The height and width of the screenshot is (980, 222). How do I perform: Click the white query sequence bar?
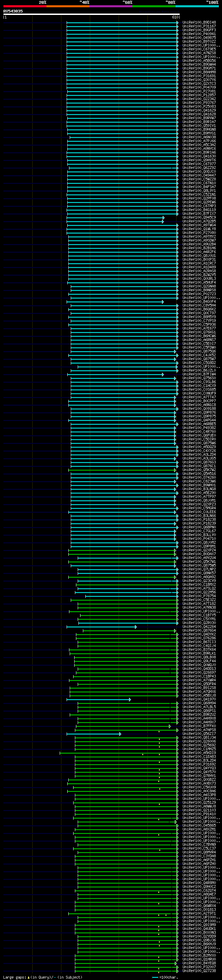tap(92, 14)
